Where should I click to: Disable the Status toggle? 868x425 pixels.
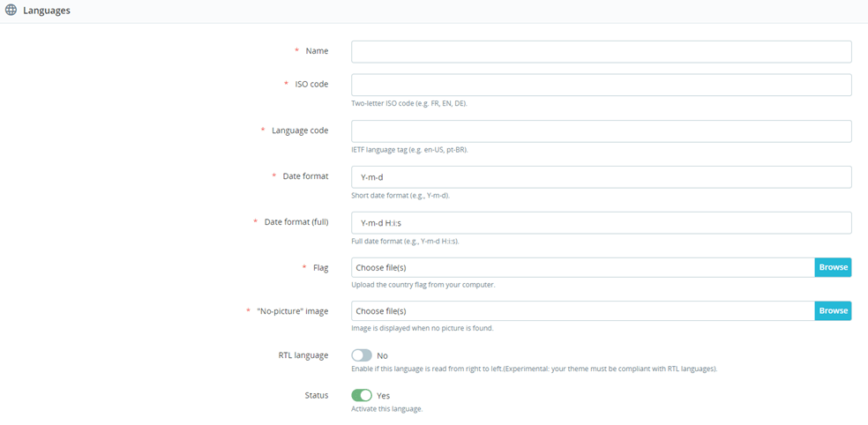coord(362,396)
